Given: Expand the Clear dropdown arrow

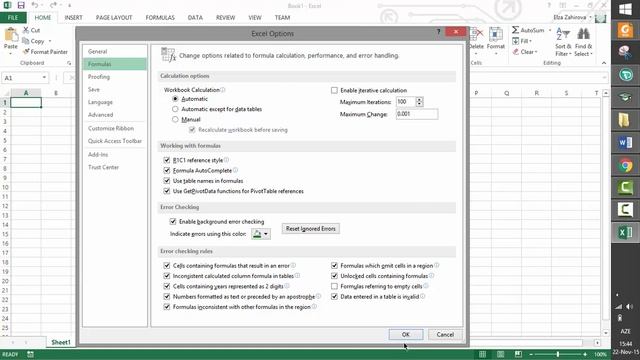Looking at the screenshot, I should pyautogui.click(x=536, y=52).
